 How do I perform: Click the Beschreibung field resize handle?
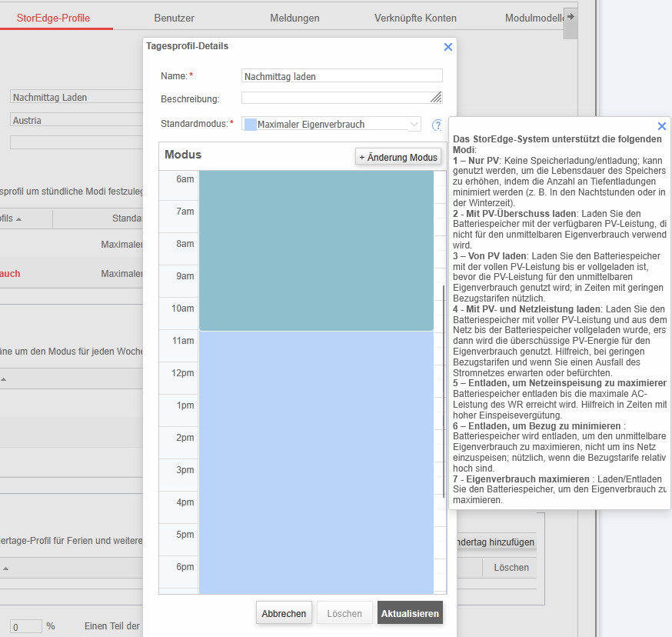click(437, 97)
